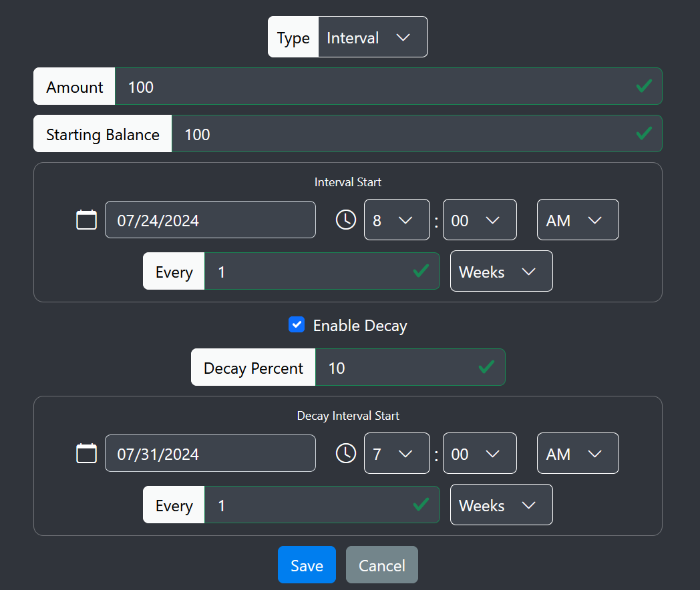
Task: Click the Decay Interval Start clock icon
Action: (x=345, y=453)
